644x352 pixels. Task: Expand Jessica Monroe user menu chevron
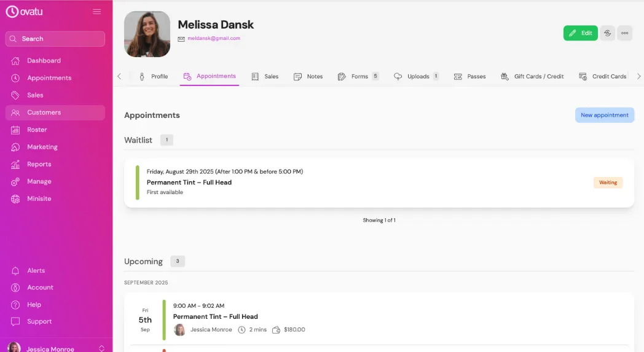[101, 349]
